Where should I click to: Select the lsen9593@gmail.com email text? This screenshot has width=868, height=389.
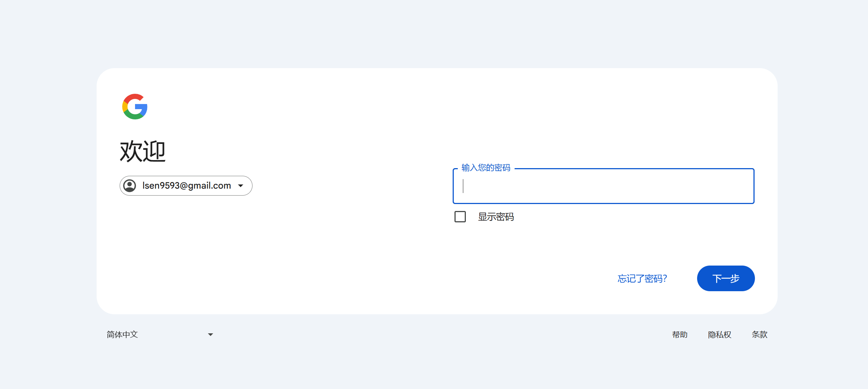point(187,186)
